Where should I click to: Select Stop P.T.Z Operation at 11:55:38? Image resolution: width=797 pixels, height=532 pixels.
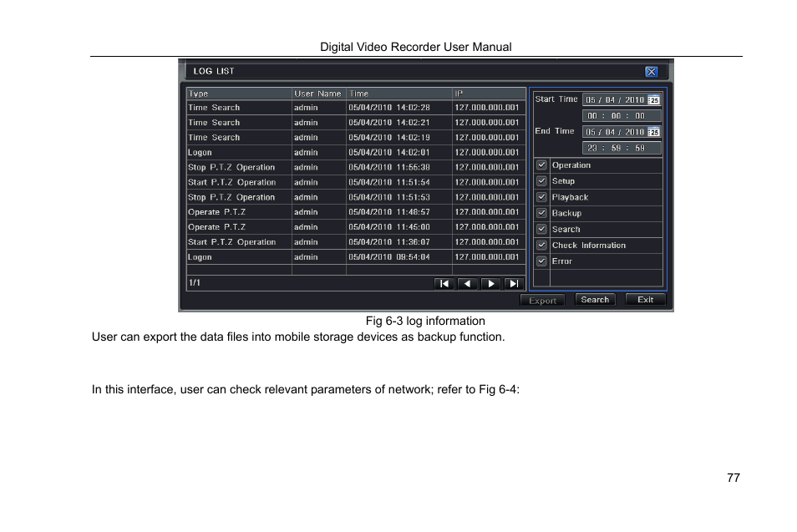tap(357, 167)
